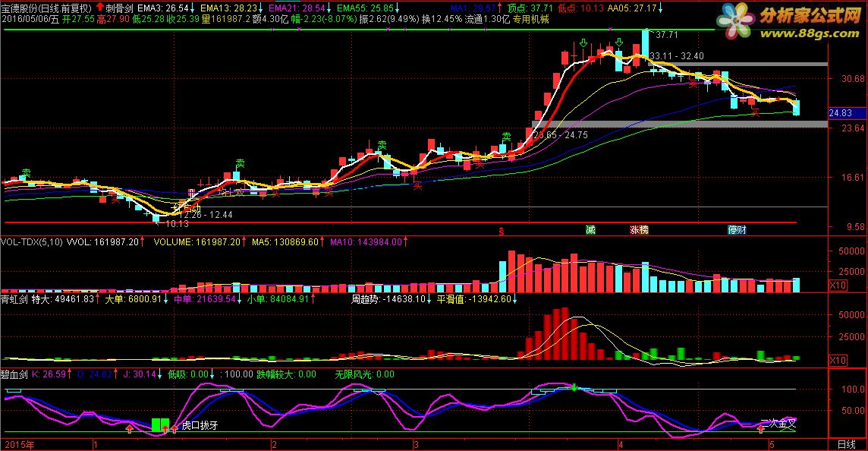
Task: Click the stock title 宝德股份(日线.前复权)
Action: (46, 8)
